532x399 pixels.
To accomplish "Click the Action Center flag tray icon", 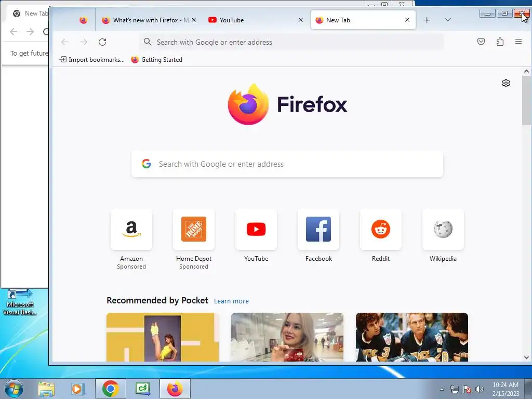I will [467, 389].
